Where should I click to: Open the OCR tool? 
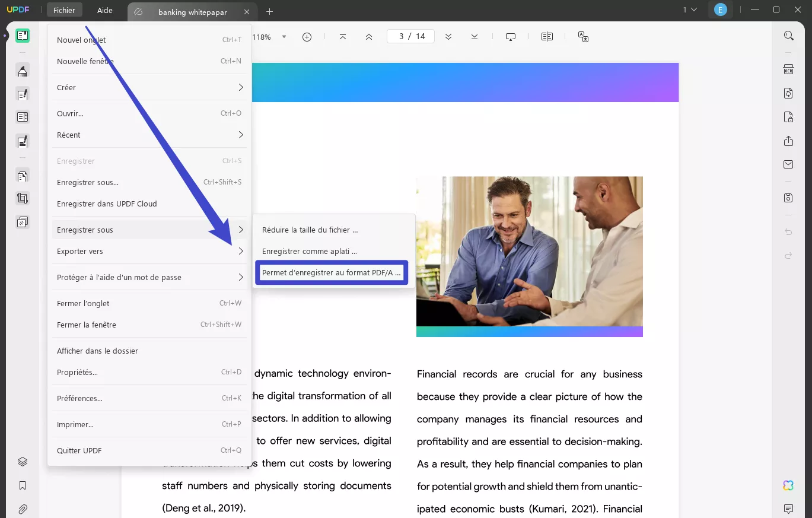click(x=789, y=69)
